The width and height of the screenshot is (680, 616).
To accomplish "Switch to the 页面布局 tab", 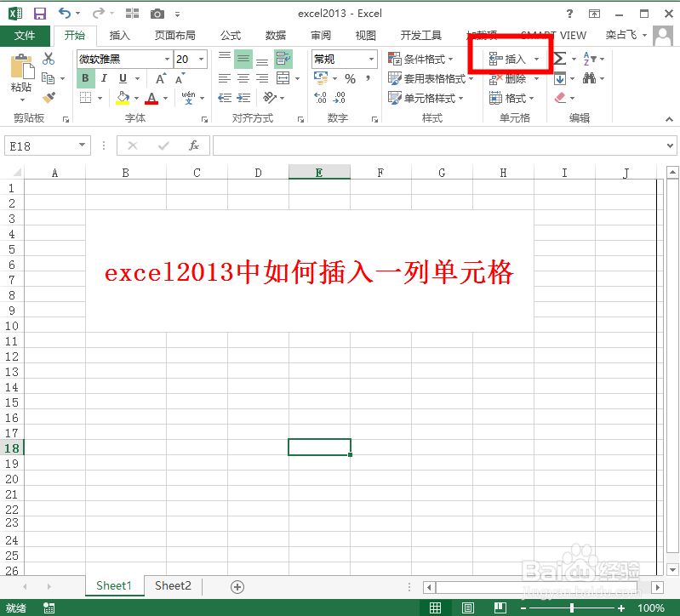I will click(x=175, y=36).
